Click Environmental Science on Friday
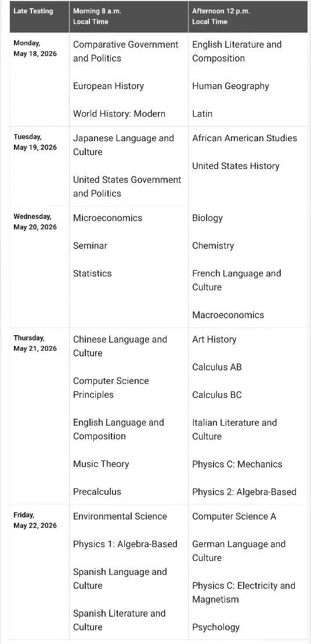The image size is (311, 644). [120, 516]
